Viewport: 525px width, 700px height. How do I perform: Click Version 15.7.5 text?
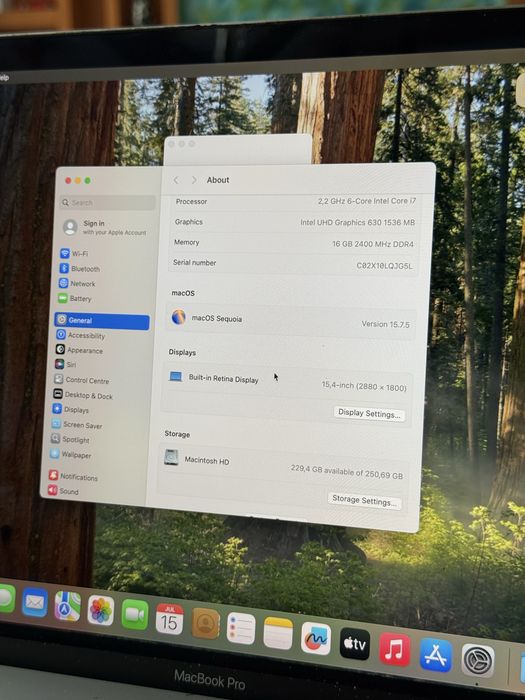click(x=385, y=324)
